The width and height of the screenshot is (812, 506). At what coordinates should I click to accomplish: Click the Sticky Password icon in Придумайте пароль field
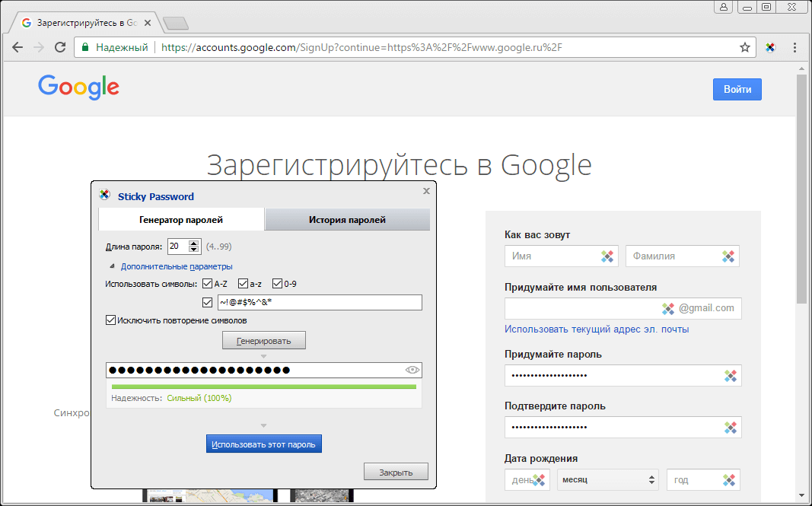[730, 376]
